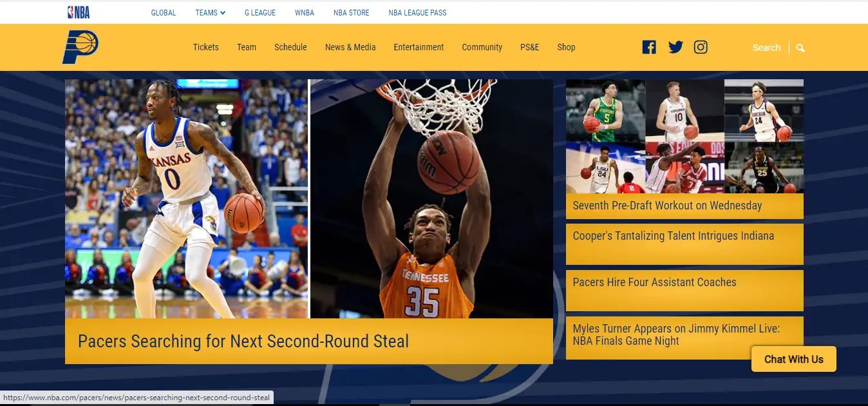Switch to the Schedule section
Viewport: 868px width, 406px height.
(290, 47)
